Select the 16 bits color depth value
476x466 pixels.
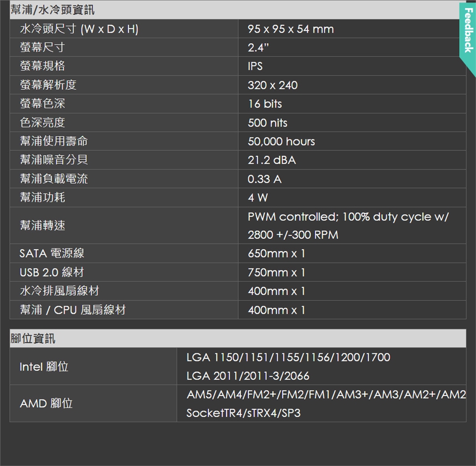(265, 104)
